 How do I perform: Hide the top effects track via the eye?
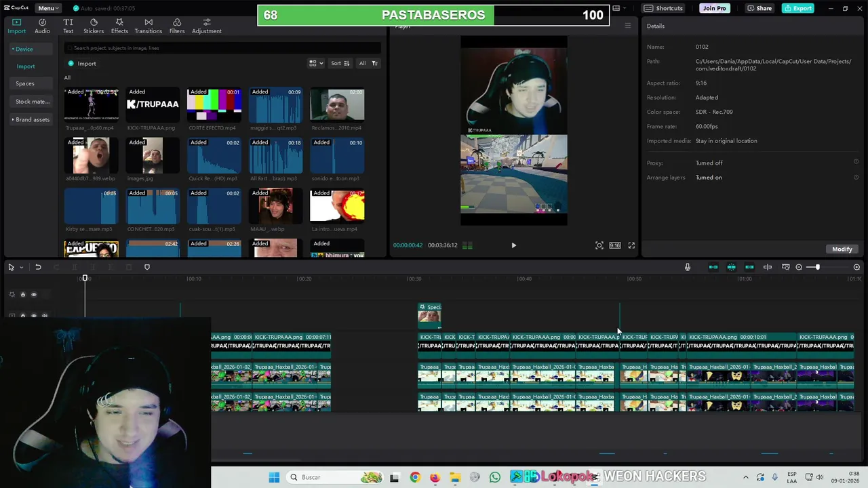click(x=34, y=294)
